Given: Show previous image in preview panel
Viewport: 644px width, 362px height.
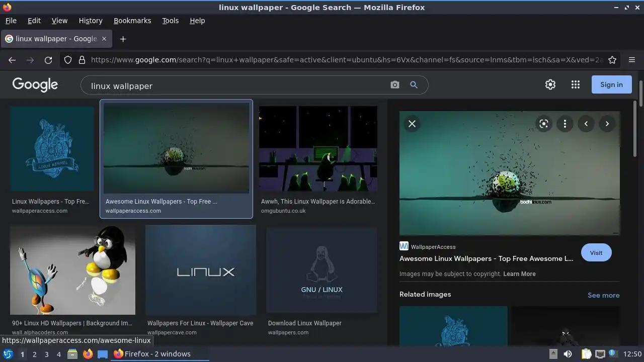Looking at the screenshot, I should point(586,124).
